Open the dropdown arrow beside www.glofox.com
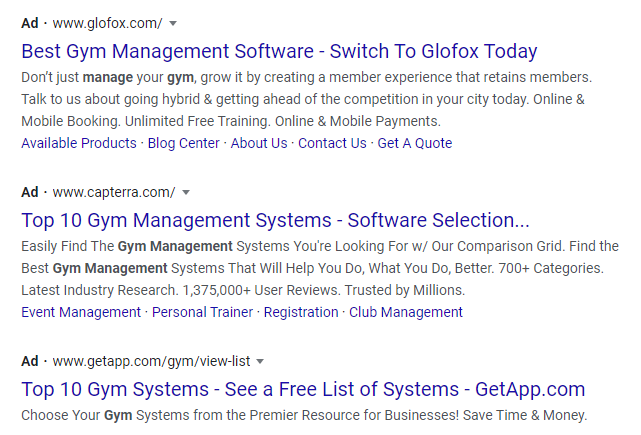The height and width of the screenshot is (435, 641). pos(173,23)
